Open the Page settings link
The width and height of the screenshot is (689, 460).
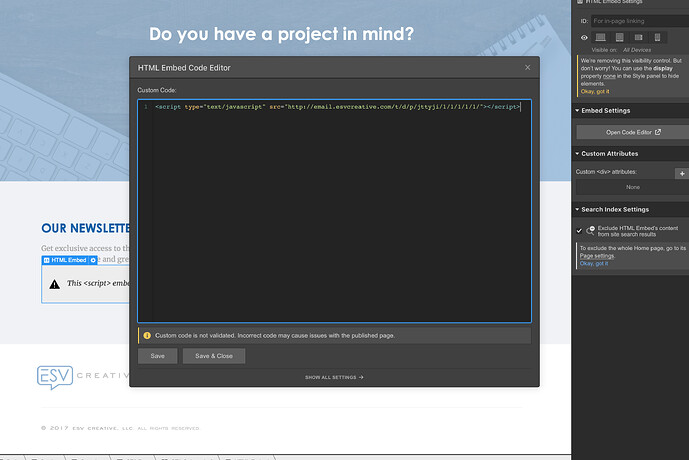[596, 256]
